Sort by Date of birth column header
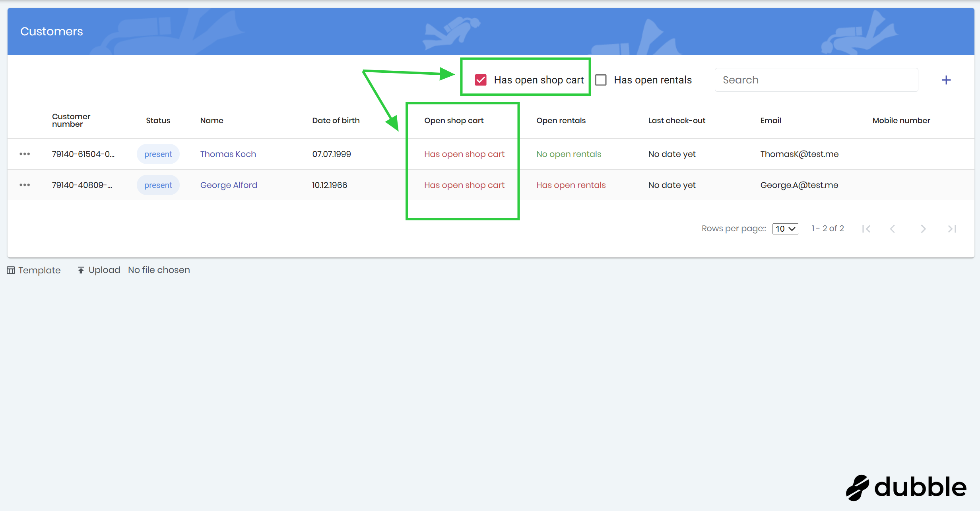The image size is (980, 511). (336, 121)
